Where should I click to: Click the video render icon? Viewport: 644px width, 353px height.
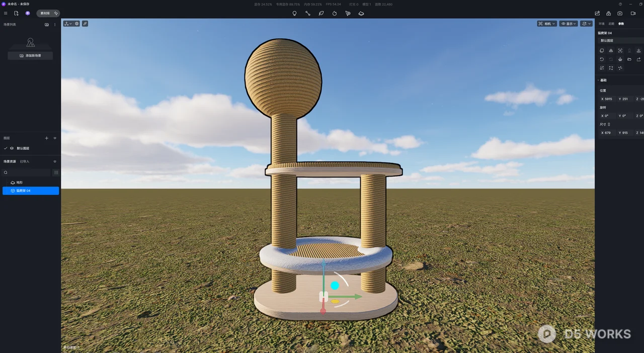click(x=633, y=14)
